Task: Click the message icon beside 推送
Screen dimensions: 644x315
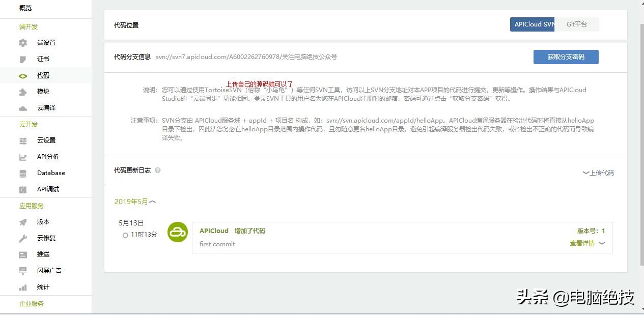Action: (x=23, y=255)
